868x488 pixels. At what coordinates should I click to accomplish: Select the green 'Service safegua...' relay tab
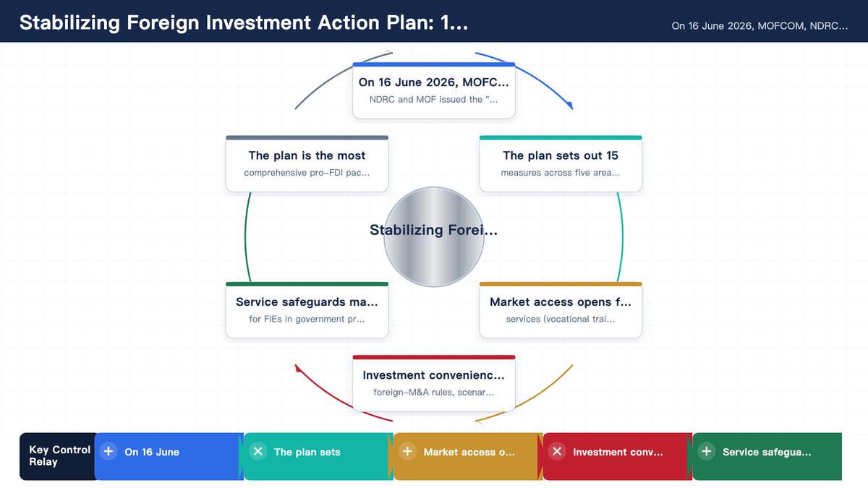point(767,456)
